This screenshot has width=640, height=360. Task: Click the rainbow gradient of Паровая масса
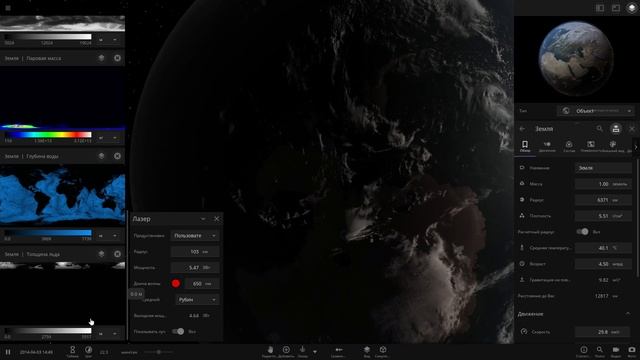point(48,135)
